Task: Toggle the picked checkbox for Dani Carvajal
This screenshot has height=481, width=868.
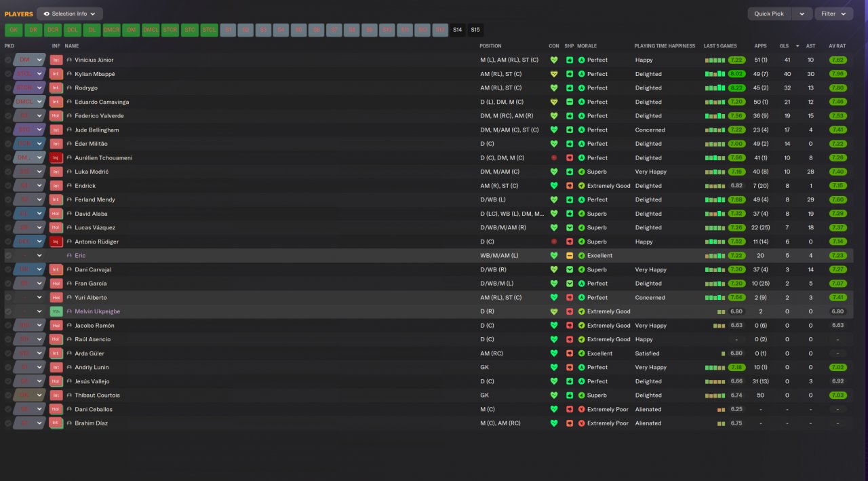Action: (x=8, y=269)
